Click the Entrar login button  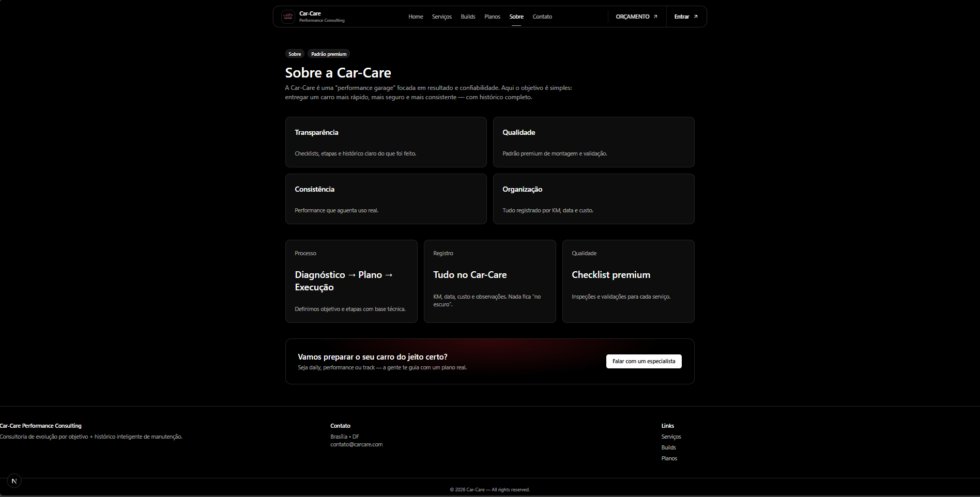pyautogui.click(x=685, y=17)
